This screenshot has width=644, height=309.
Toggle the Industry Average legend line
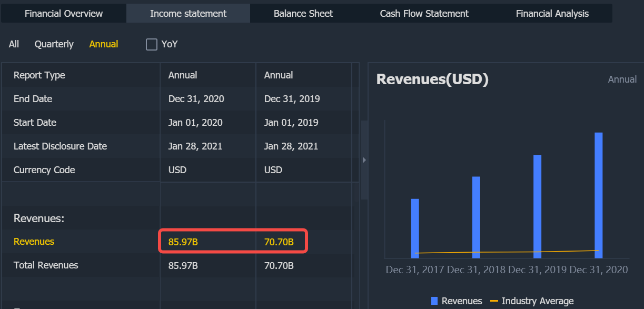coord(494,301)
